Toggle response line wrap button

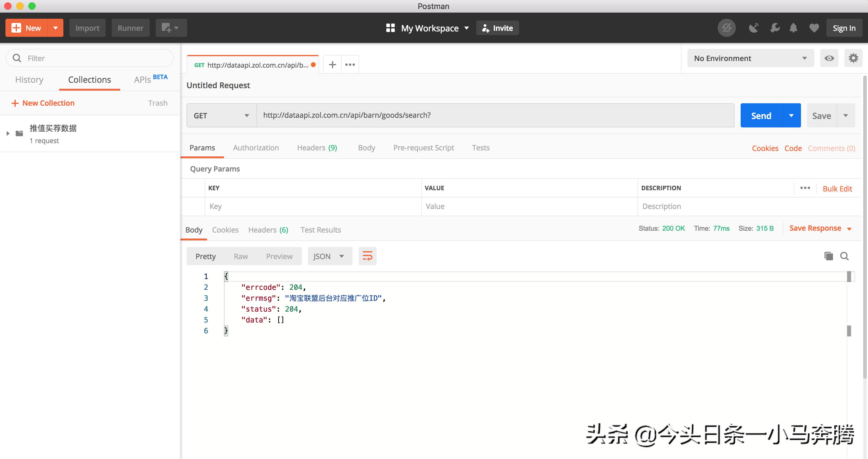pyautogui.click(x=367, y=256)
